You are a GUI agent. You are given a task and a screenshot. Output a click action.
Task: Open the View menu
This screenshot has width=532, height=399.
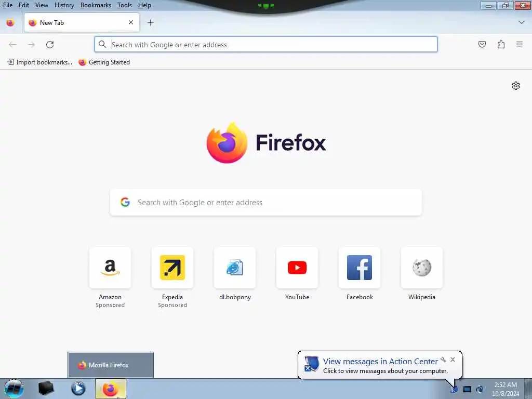point(42,5)
